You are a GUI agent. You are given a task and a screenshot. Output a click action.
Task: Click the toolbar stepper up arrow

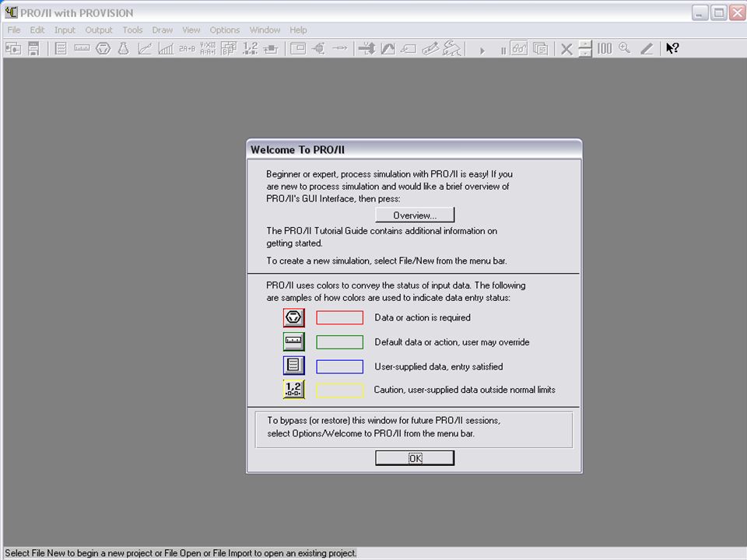pos(585,44)
